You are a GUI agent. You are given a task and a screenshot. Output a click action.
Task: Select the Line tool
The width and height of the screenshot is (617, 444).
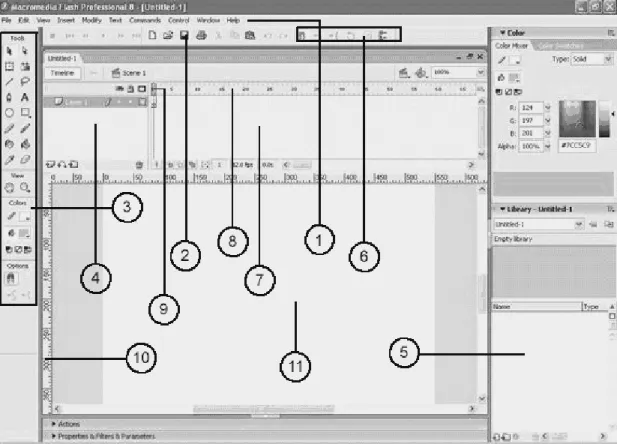pyautogui.click(x=9, y=82)
